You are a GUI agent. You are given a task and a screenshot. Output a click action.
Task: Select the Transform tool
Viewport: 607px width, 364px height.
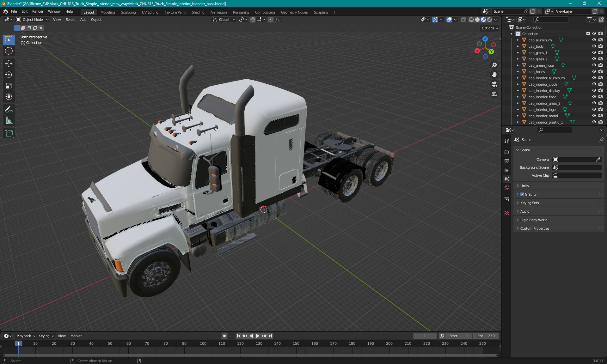[9, 97]
